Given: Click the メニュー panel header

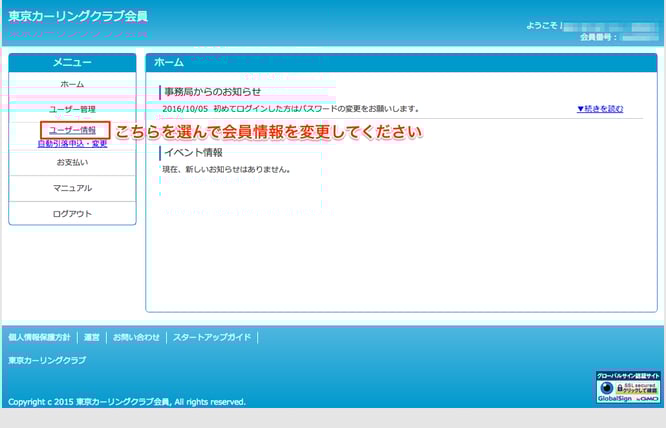Looking at the screenshot, I should [72, 62].
